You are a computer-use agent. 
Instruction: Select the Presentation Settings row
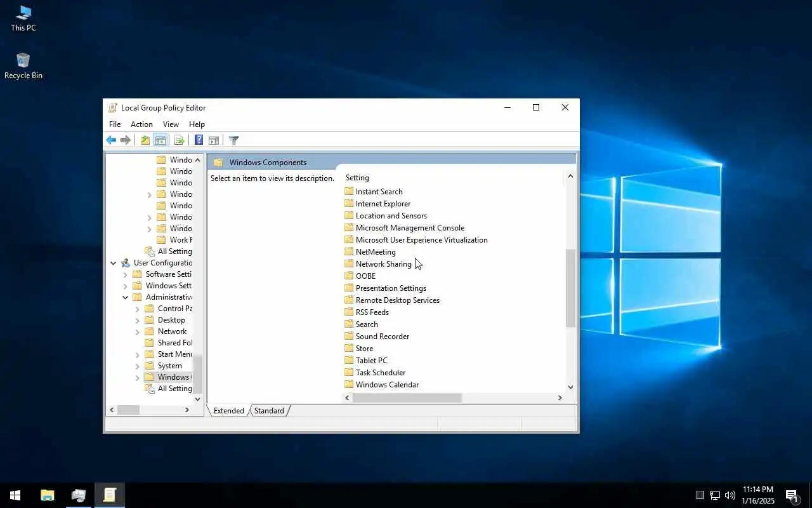tap(391, 288)
